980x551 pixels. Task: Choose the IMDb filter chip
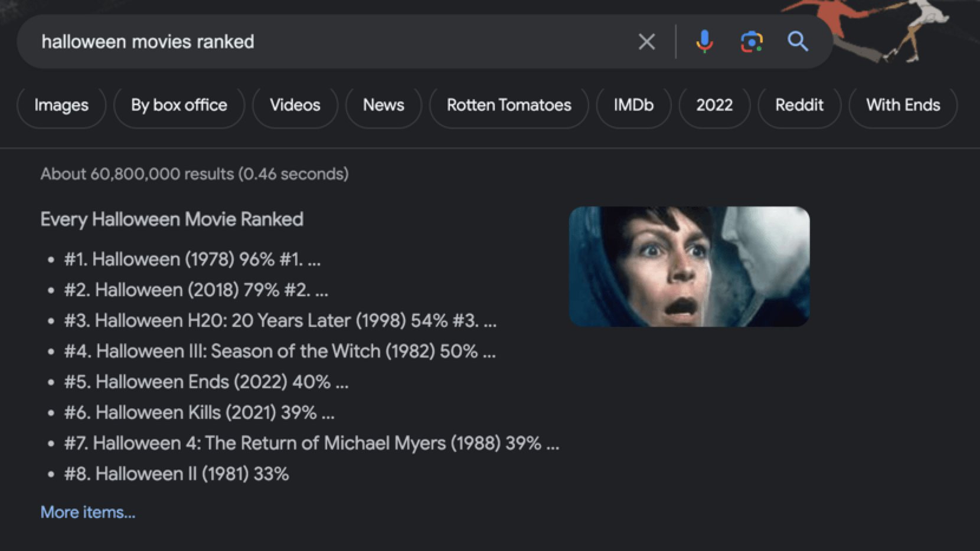point(633,105)
